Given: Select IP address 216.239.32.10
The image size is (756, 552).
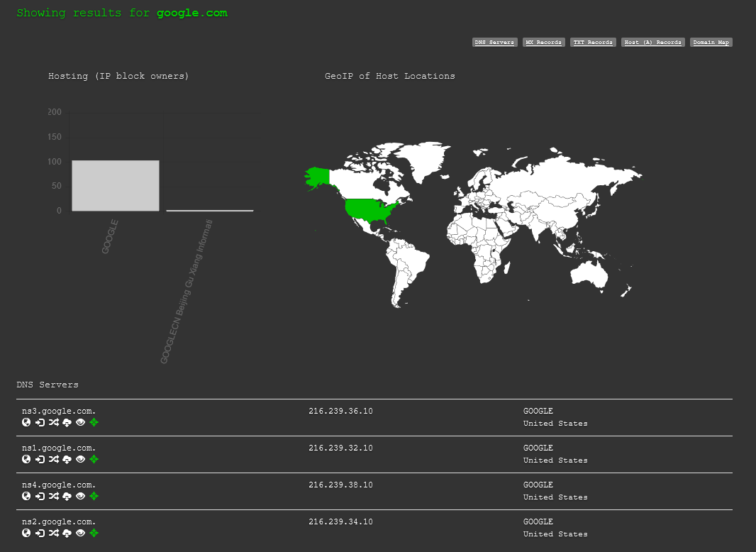Looking at the screenshot, I should (341, 448).
